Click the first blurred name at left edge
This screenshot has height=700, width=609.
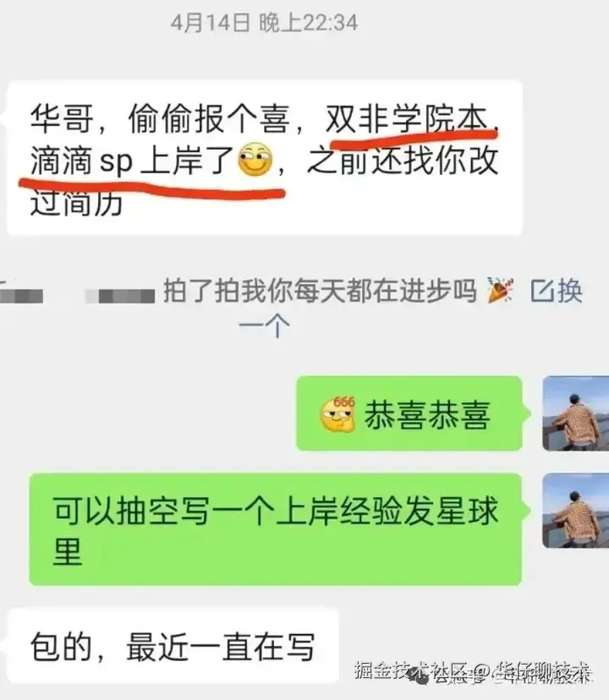(21, 296)
